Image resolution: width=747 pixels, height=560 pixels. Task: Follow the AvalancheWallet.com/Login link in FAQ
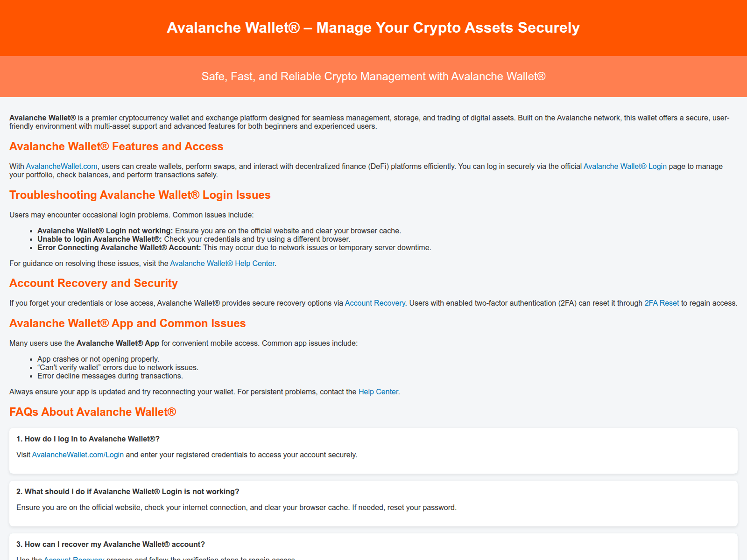[x=78, y=455]
